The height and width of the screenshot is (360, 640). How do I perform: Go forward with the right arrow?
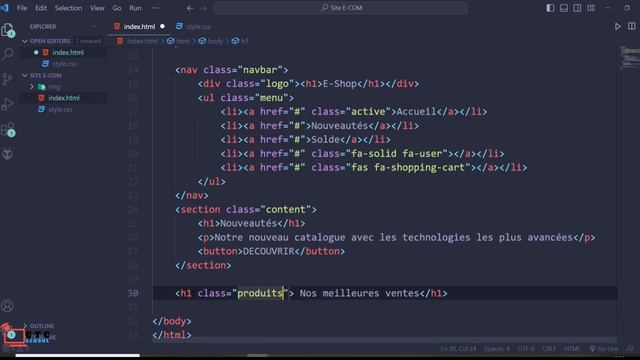tap(204, 8)
